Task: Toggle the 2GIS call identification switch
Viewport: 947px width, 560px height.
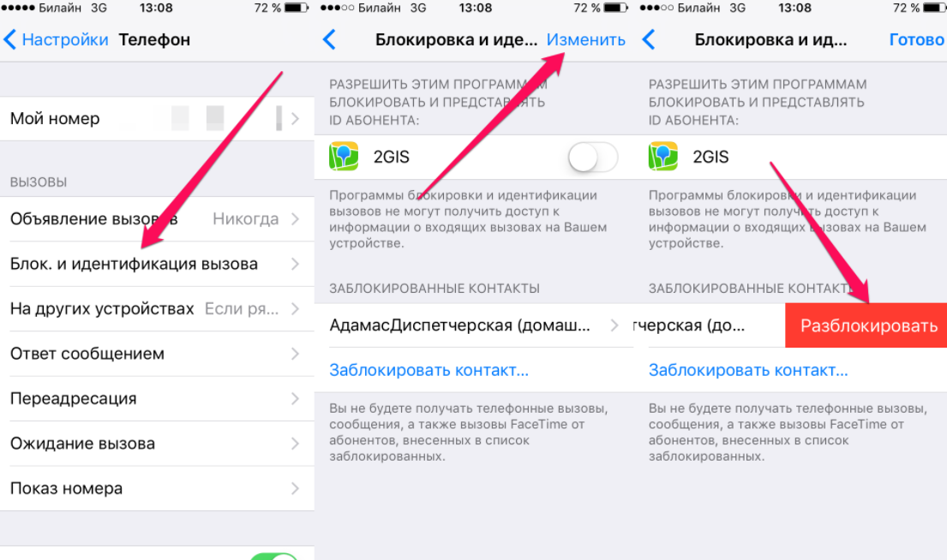Action: [592, 158]
